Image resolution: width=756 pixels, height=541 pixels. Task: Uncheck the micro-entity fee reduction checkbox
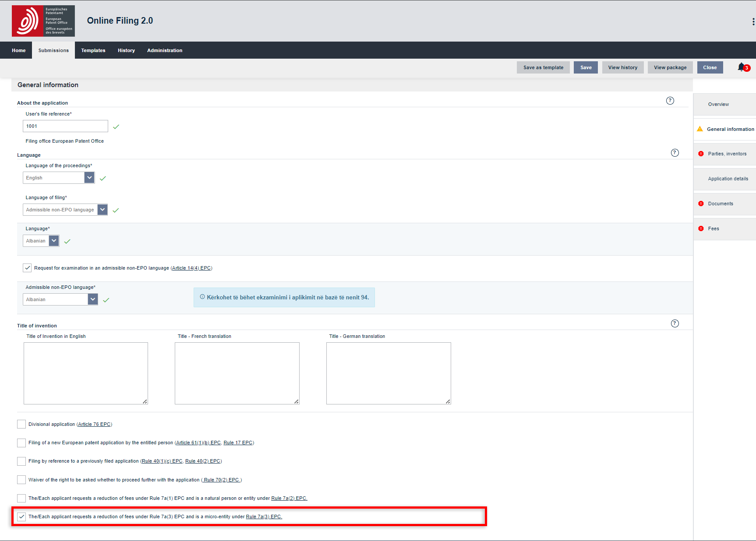(x=21, y=516)
